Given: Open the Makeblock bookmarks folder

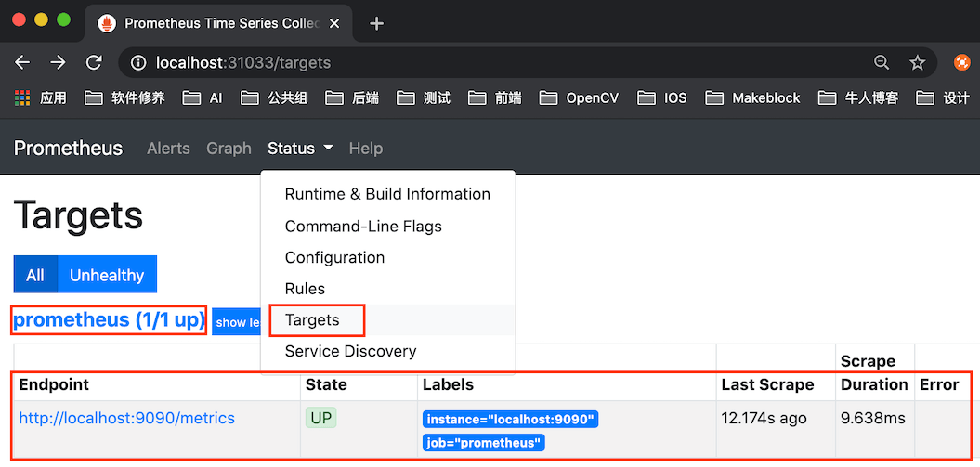Looking at the screenshot, I should pos(752,98).
